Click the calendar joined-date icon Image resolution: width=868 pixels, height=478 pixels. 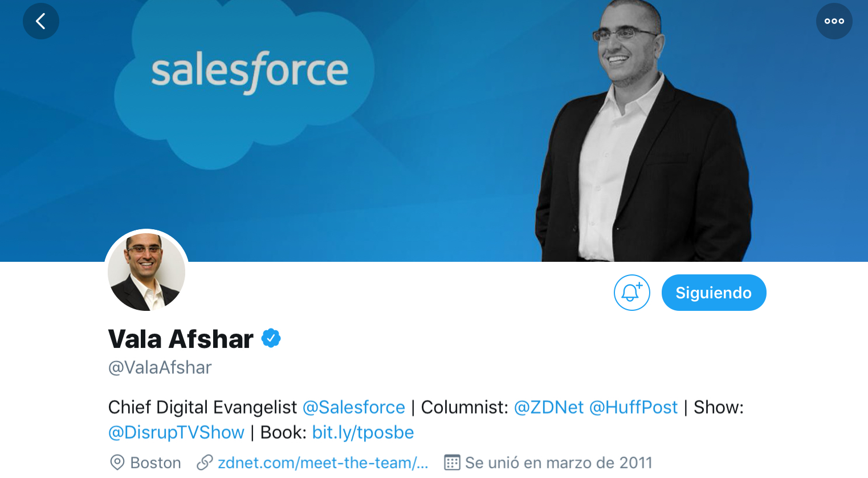(x=452, y=462)
